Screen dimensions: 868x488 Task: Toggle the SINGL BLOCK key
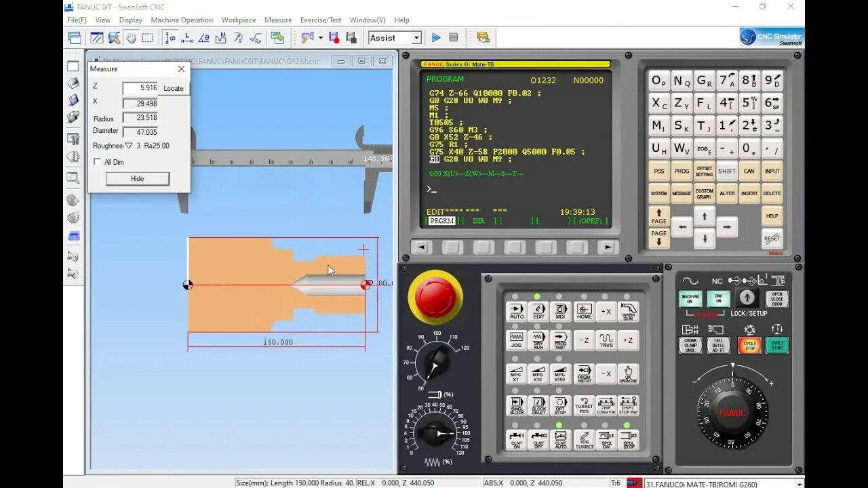[x=517, y=406]
